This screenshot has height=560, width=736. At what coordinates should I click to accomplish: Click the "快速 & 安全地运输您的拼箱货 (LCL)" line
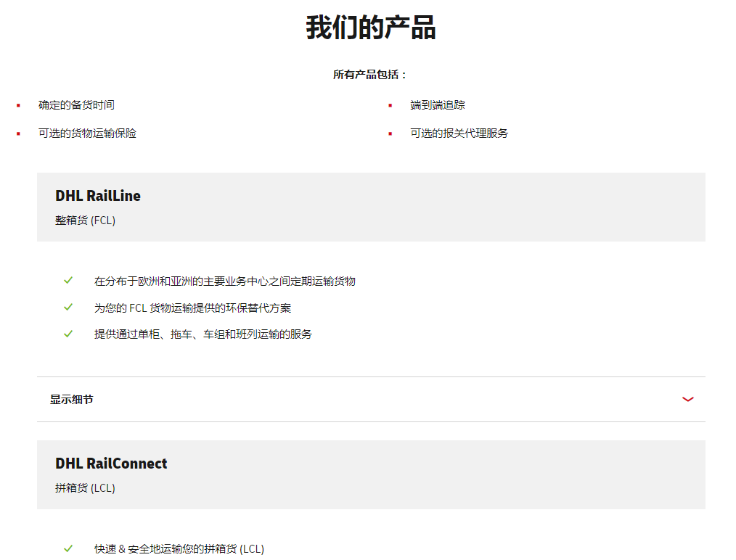click(179, 548)
